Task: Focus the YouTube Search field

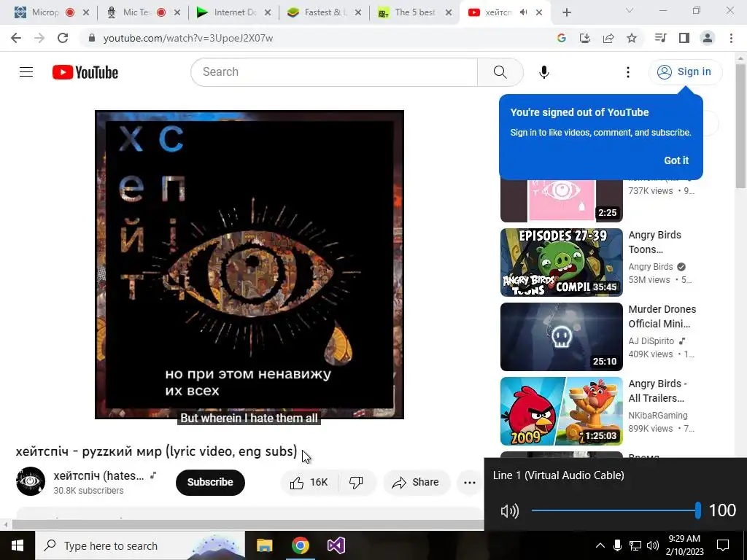Action: point(334,72)
